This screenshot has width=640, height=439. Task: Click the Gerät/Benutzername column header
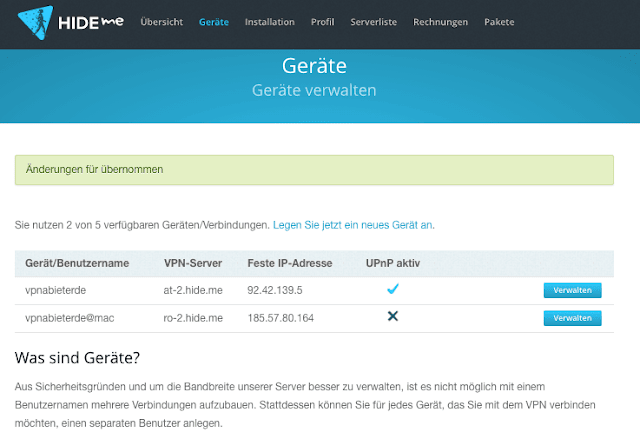77,263
